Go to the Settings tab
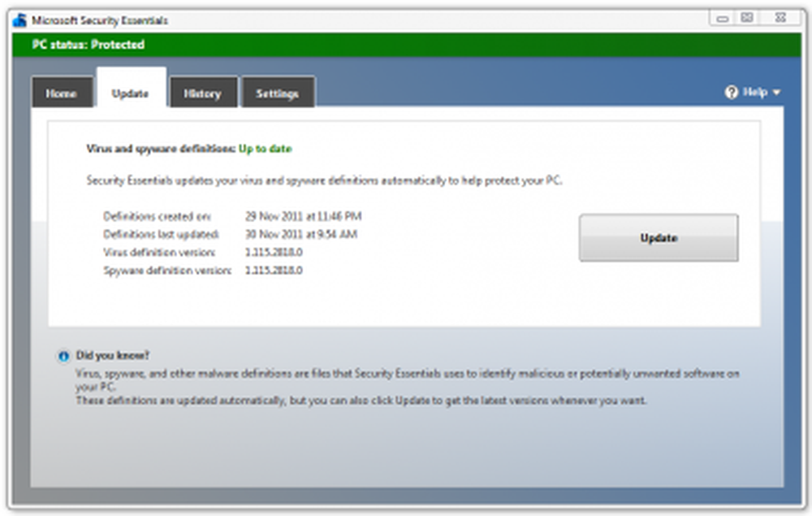The height and width of the screenshot is (516, 812). (277, 93)
